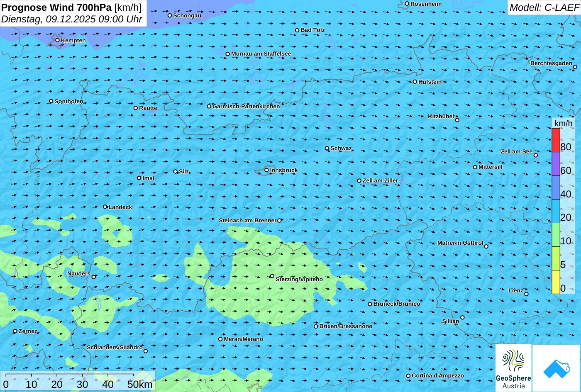Click the Silz town label
This screenshot has height=392, width=581.
pos(184,171)
